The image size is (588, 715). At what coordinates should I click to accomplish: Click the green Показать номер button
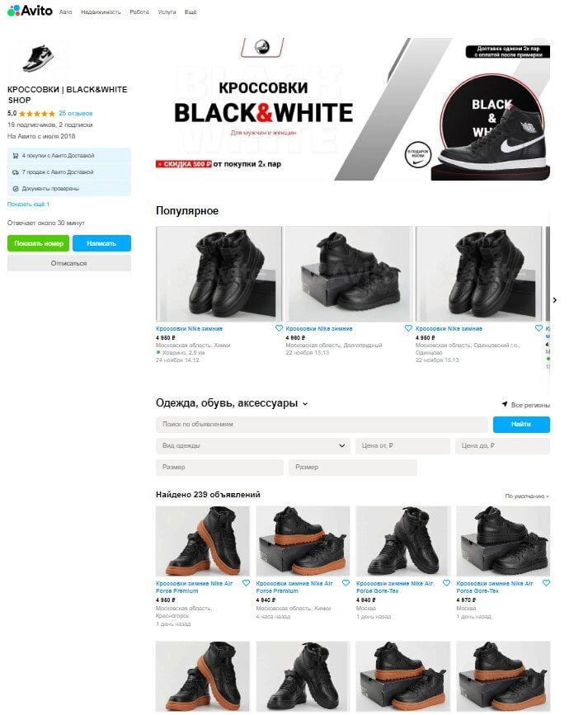[x=38, y=243]
